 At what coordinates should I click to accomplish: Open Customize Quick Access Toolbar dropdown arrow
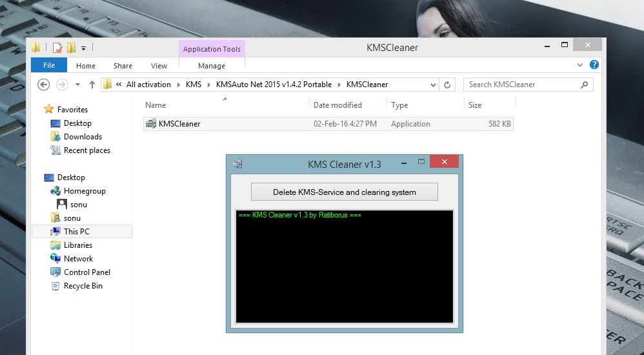[x=83, y=48]
